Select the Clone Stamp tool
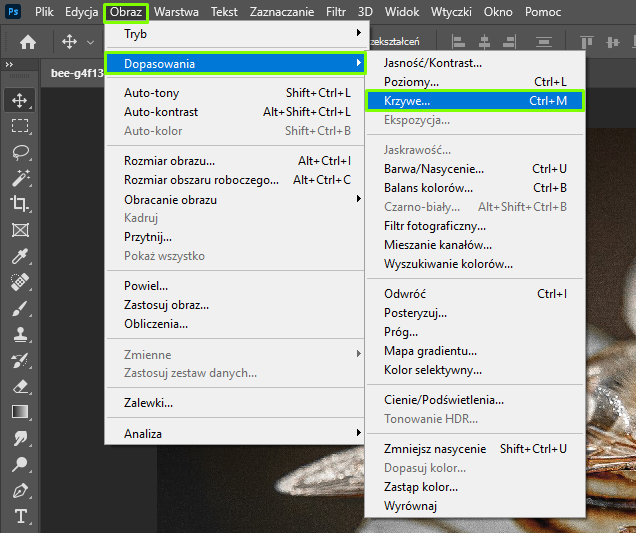Viewport: 636px width, 533px height. [20, 335]
